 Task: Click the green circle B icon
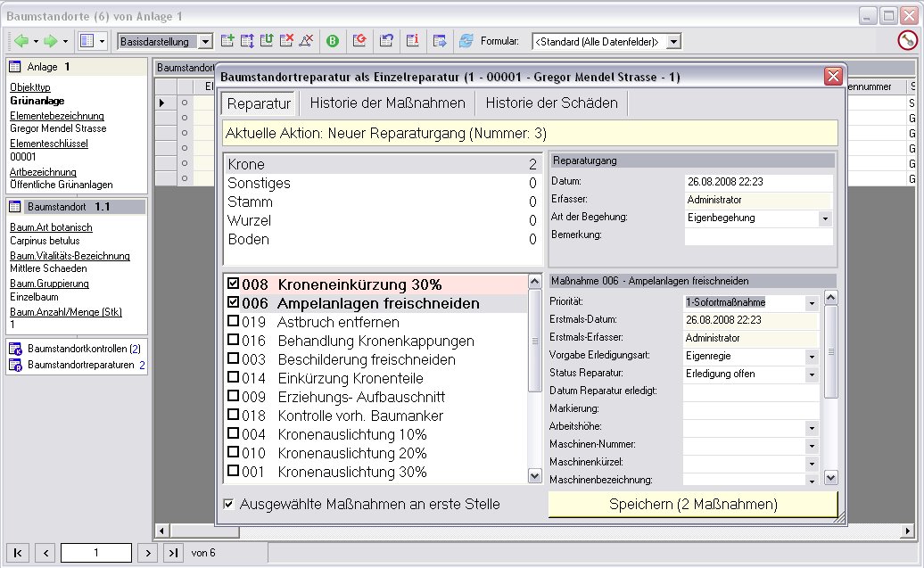[x=332, y=41]
